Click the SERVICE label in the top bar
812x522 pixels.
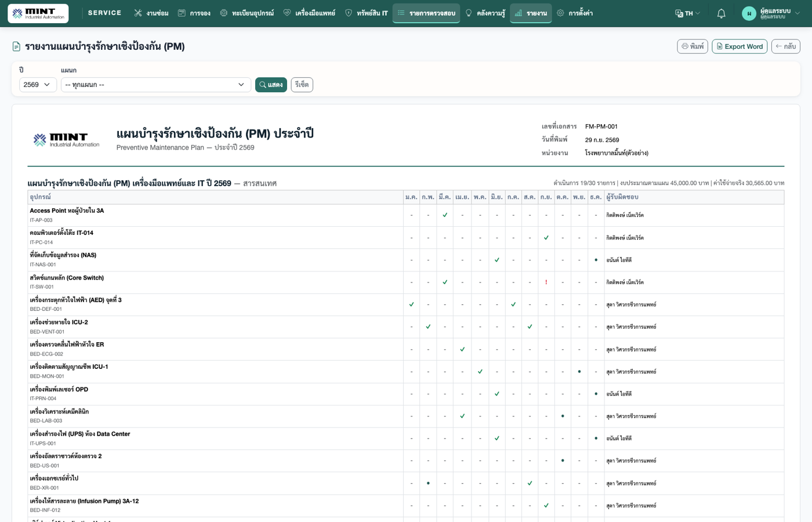[x=104, y=13]
